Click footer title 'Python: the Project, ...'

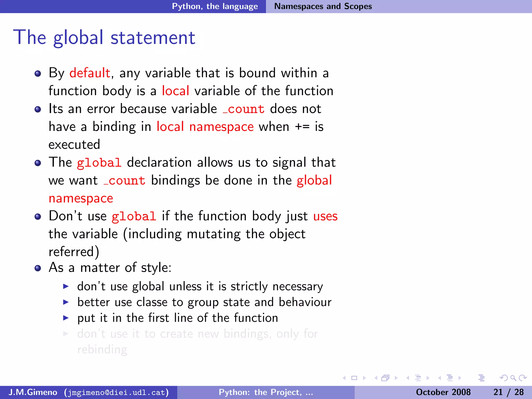click(266, 392)
